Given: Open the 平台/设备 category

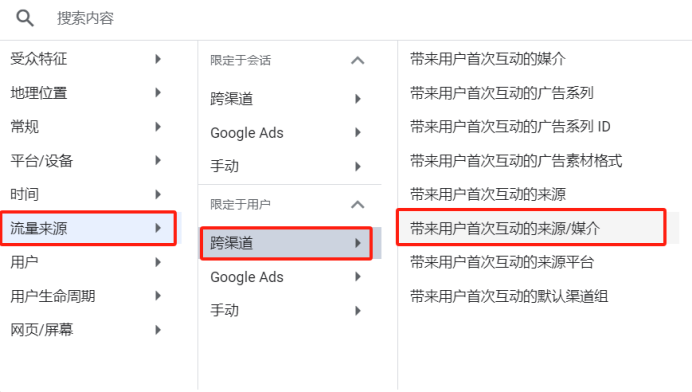Looking at the screenshot, I should [90, 161].
